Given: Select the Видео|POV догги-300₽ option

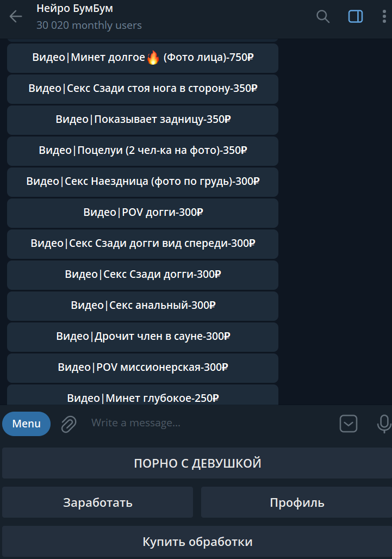Looking at the screenshot, I should pos(142,213).
